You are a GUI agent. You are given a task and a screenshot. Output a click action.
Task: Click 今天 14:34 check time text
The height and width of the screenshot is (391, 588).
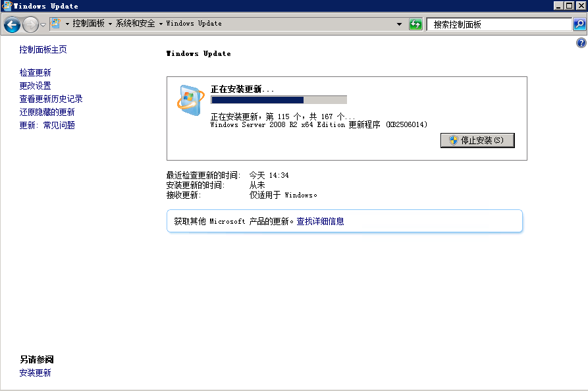click(269, 175)
